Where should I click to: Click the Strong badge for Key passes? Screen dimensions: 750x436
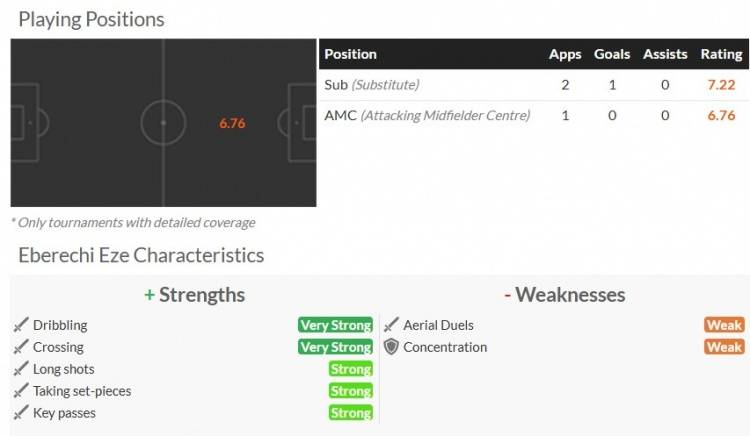[x=351, y=413]
